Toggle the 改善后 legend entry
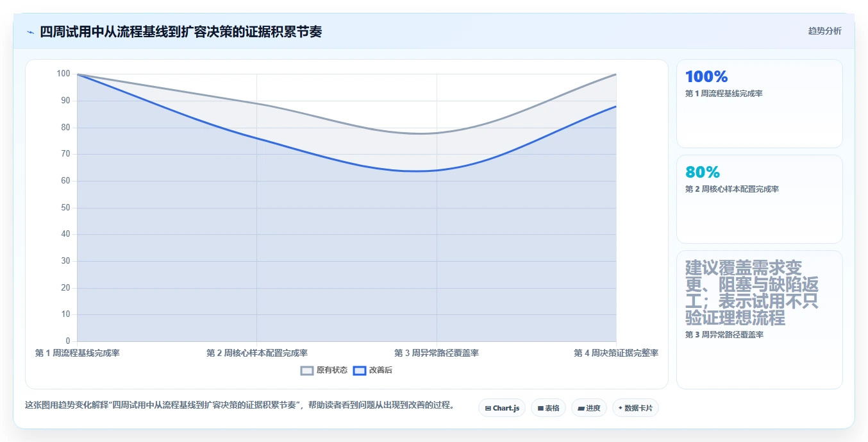The height and width of the screenshot is (442, 868). pyautogui.click(x=373, y=370)
